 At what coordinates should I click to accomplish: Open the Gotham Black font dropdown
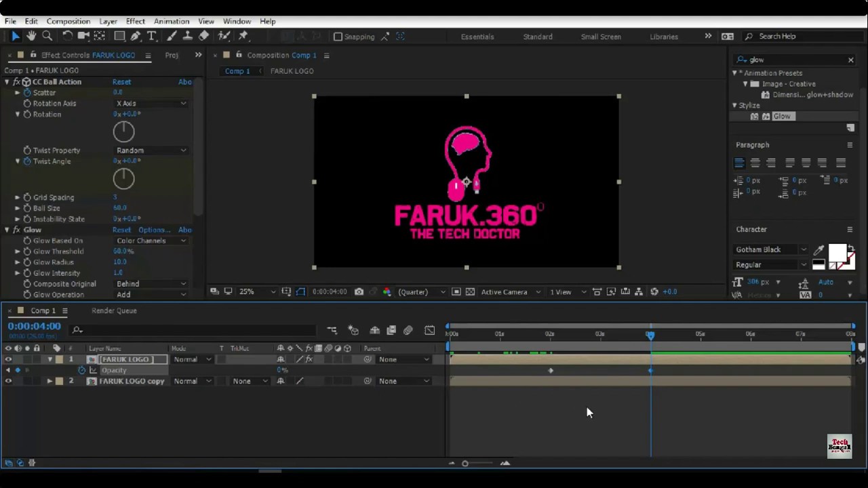pyautogui.click(x=772, y=249)
